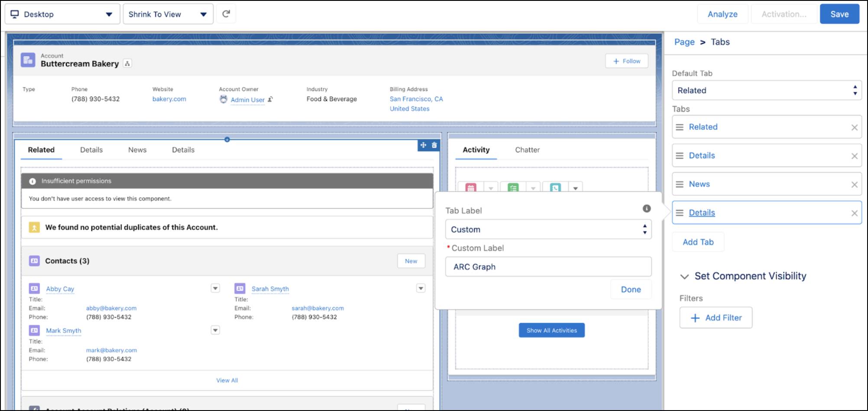
Task: Click the Log a Call phone icon
Action: tap(556, 188)
